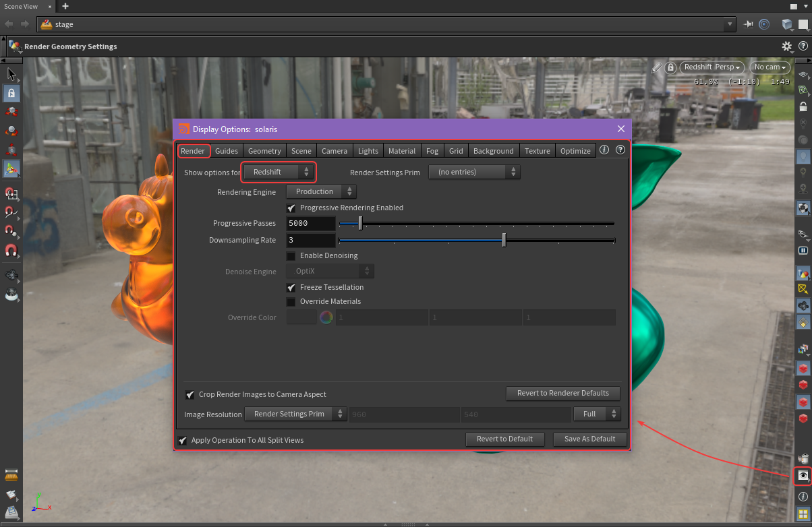This screenshot has height=527, width=812.
Task: Open the Redshift Persp viewport menu
Action: coord(711,67)
